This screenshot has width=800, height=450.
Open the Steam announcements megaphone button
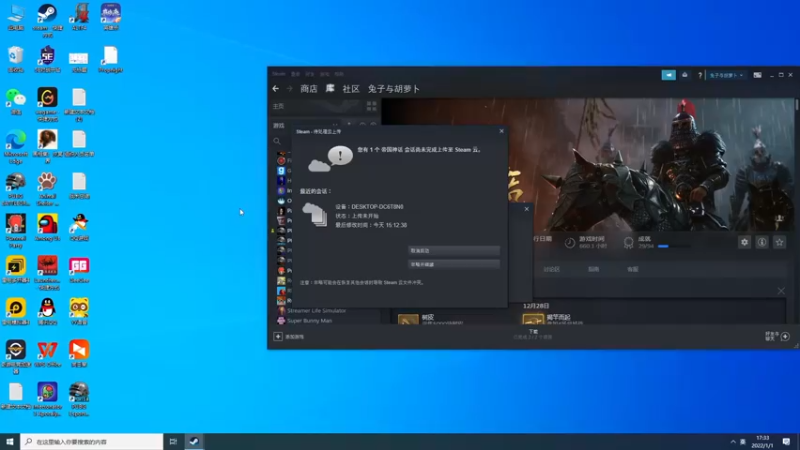click(668, 75)
